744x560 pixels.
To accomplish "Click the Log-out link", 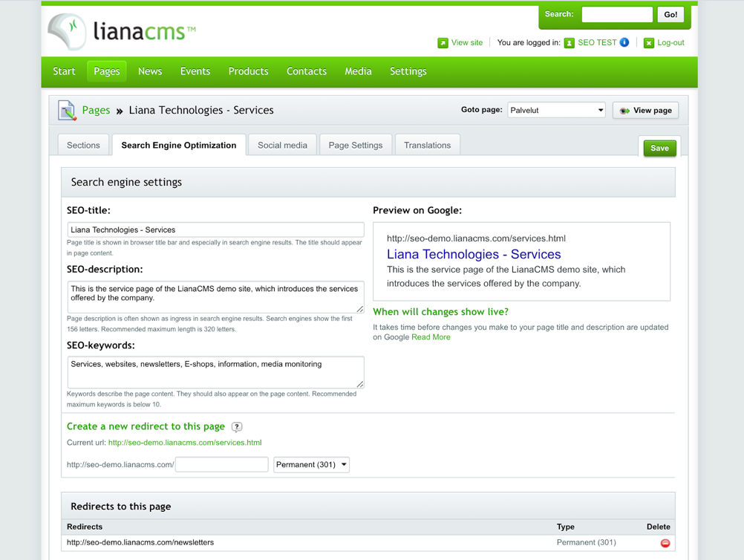I will 670,43.
